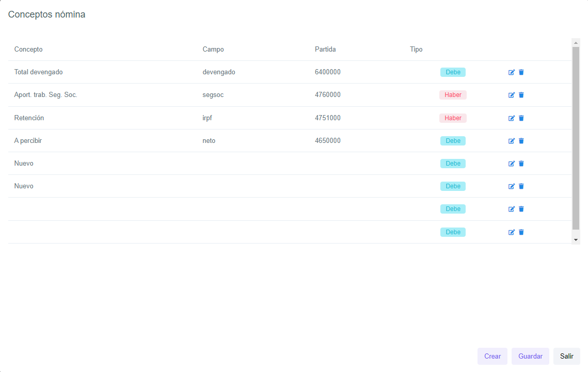Select the Partida value 6400000
Screen dimensions: 588x372
click(x=327, y=72)
